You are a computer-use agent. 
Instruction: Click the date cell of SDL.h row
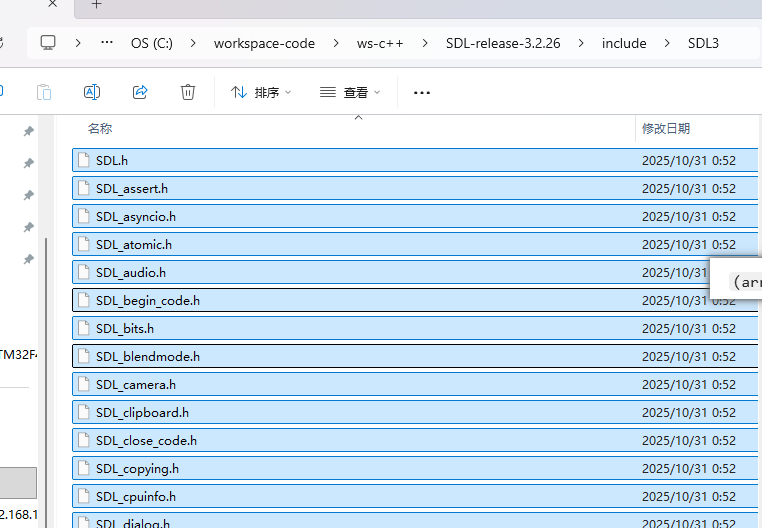coord(689,160)
